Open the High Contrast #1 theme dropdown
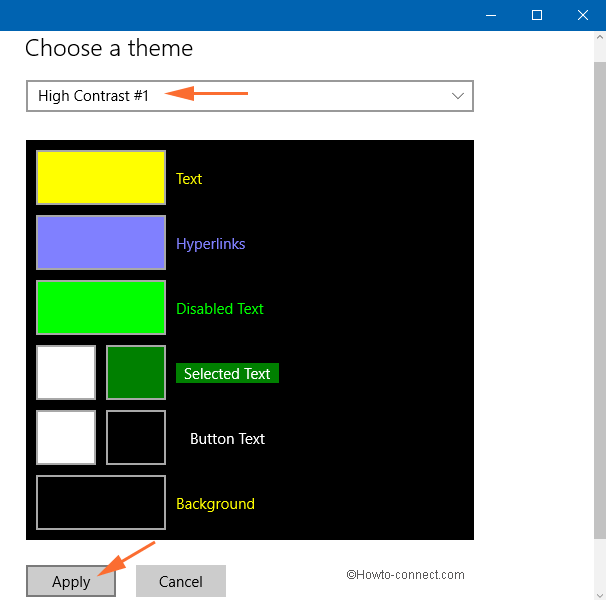The width and height of the screenshot is (606, 600). coord(250,96)
